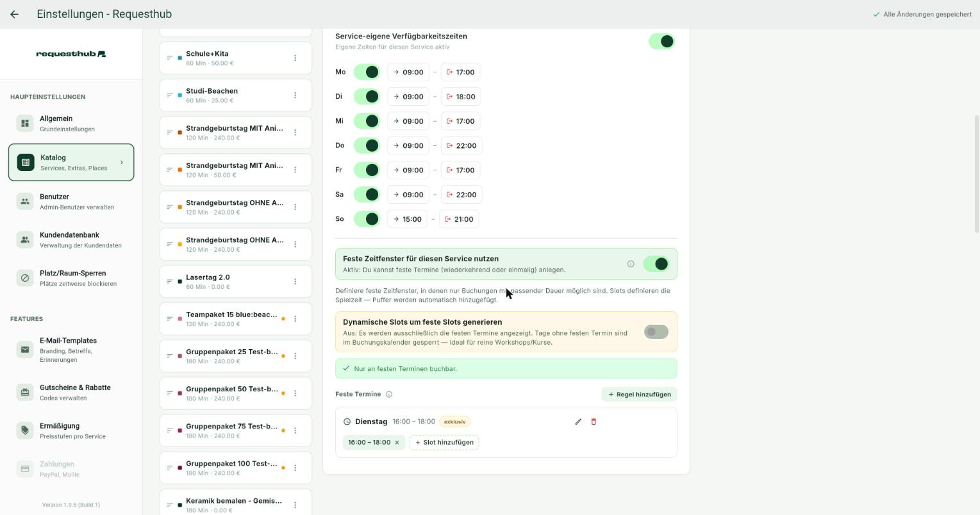Toggle Service-eigene Verfügbarkeitszeiten switch
Screen dimensions: 980x515
(x=661, y=42)
